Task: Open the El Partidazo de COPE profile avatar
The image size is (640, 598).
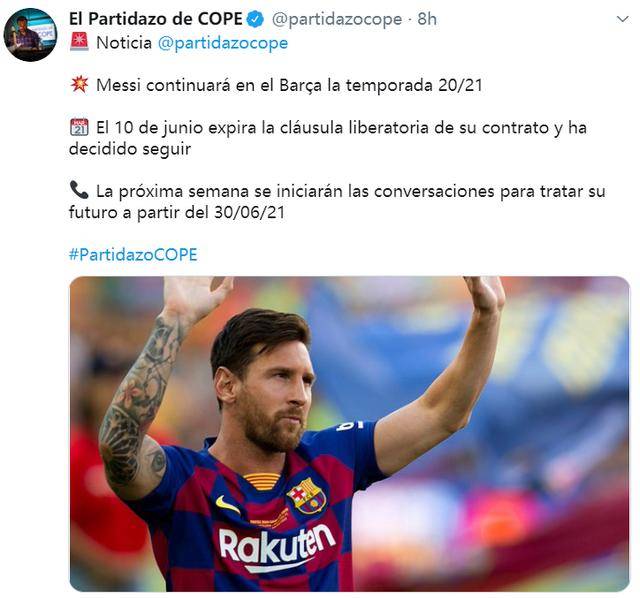Action: point(30,35)
